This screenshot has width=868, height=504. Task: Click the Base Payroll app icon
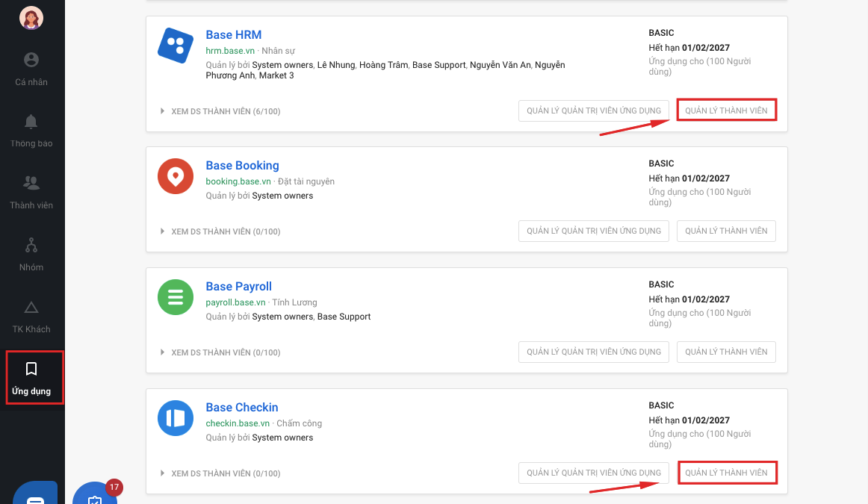(176, 297)
